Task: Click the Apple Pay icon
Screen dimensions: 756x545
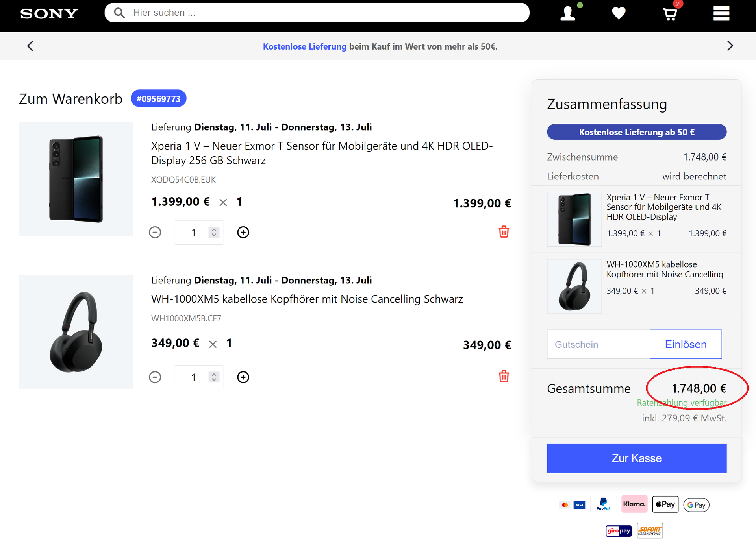Action: click(x=665, y=504)
